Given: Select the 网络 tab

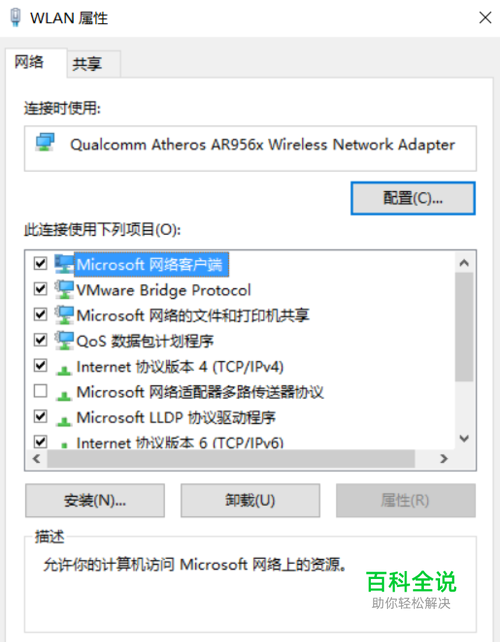Looking at the screenshot, I should 29,62.
